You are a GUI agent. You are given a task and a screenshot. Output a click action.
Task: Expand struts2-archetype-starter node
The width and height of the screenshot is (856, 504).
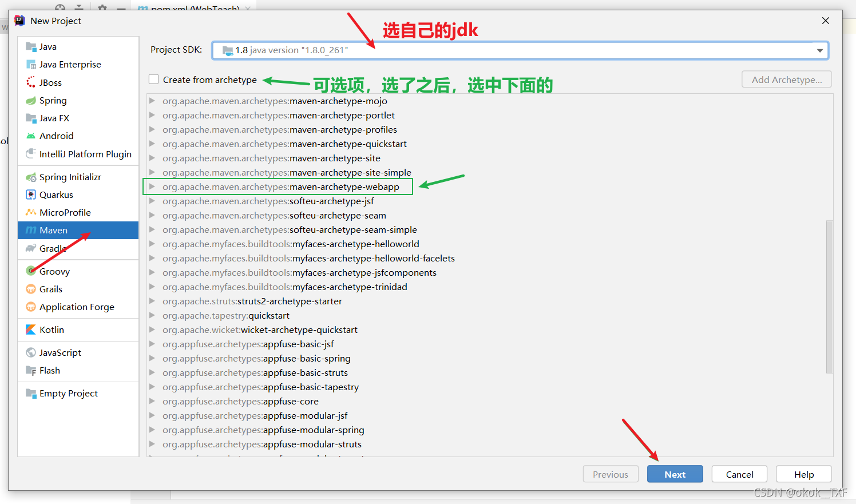[152, 301]
